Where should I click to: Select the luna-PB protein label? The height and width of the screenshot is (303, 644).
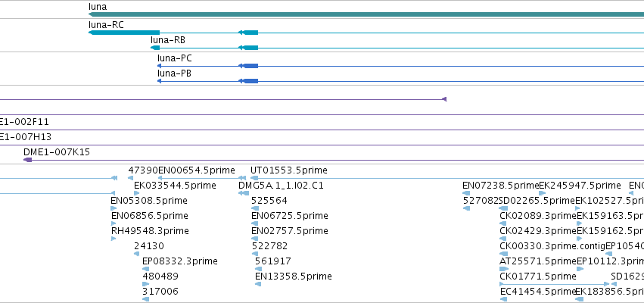(x=174, y=73)
